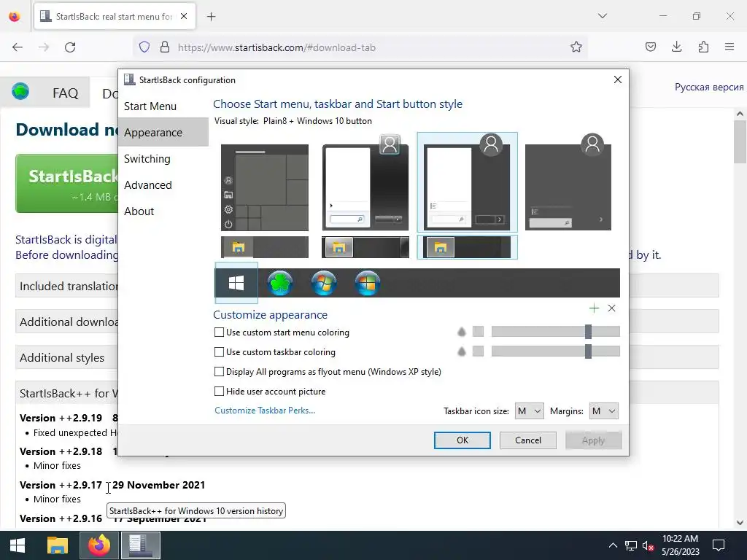
Task: Show tracking protection shield info
Action: [x=144, y=47]
